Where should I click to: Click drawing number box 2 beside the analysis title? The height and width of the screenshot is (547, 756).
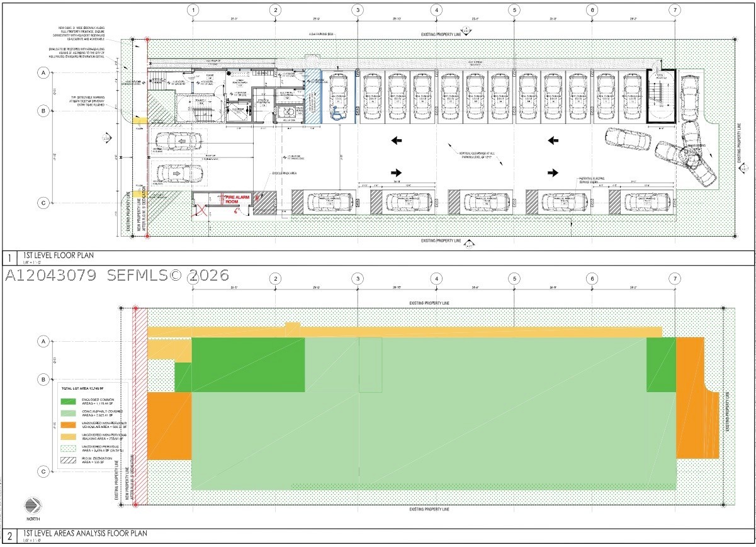(x=10, y=536)
